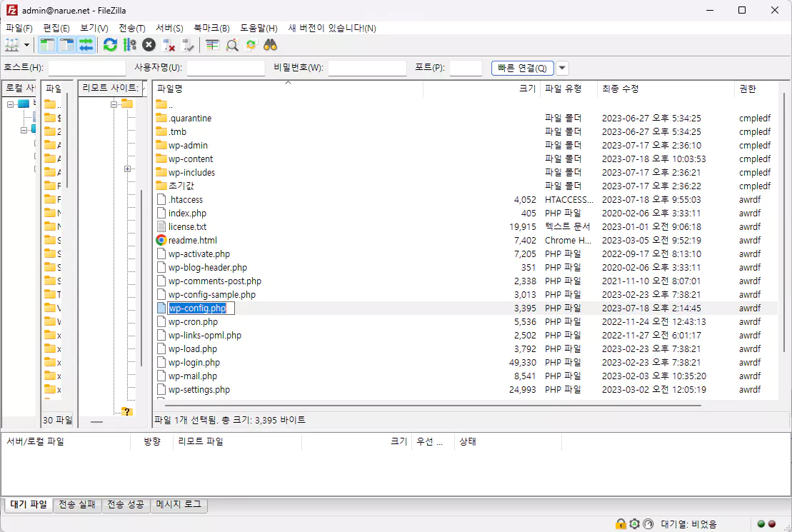Collapse the remote site root folder
Screen dimensions: 792x532
click(x=114, y=104)
